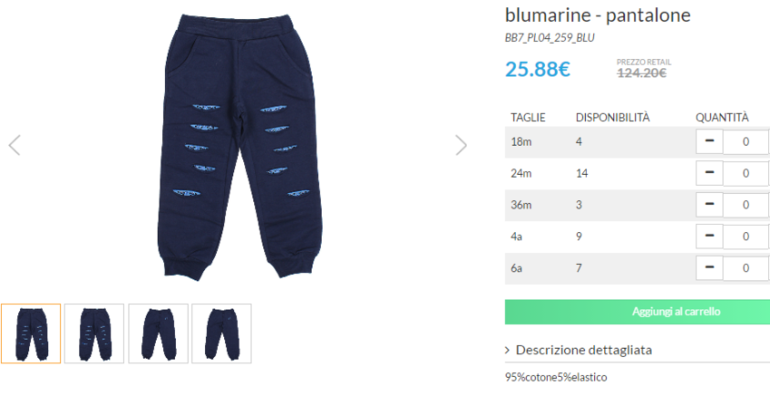Advance to the next product image arrow
The width and height of the screenshot is (770, 406).
tap(461, 145)
